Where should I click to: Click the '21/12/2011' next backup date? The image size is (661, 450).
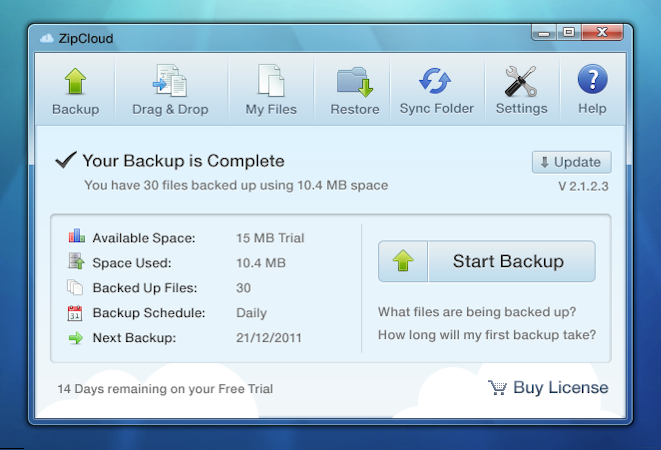[x=269, y=338]
